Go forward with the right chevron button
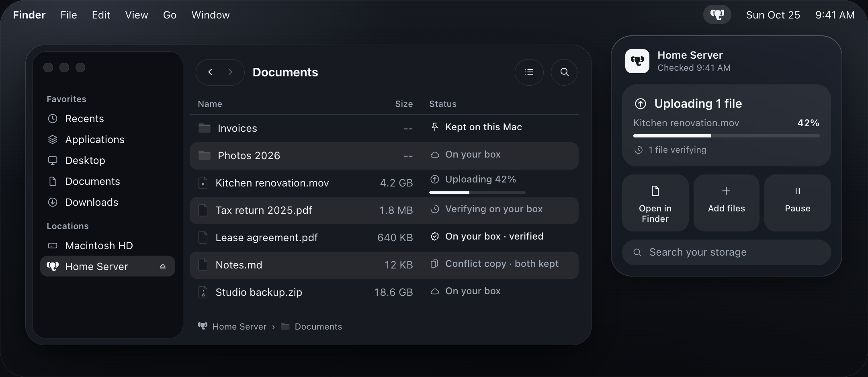Image resolution: width=868 pixels, height=377 pixels. tap(230, 72)
